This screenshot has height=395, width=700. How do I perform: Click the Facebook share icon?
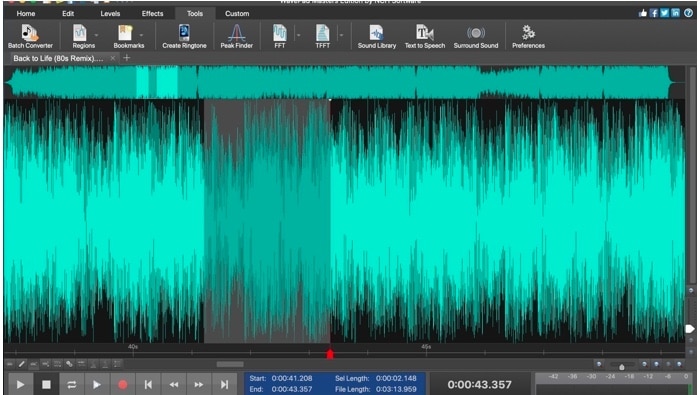[x=654, y=13]
